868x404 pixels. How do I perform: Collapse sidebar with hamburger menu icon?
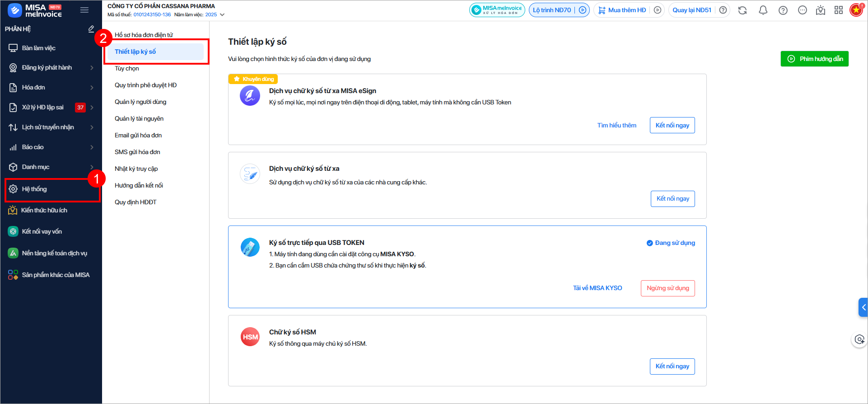pyautogui.click(x=84, y=10)
